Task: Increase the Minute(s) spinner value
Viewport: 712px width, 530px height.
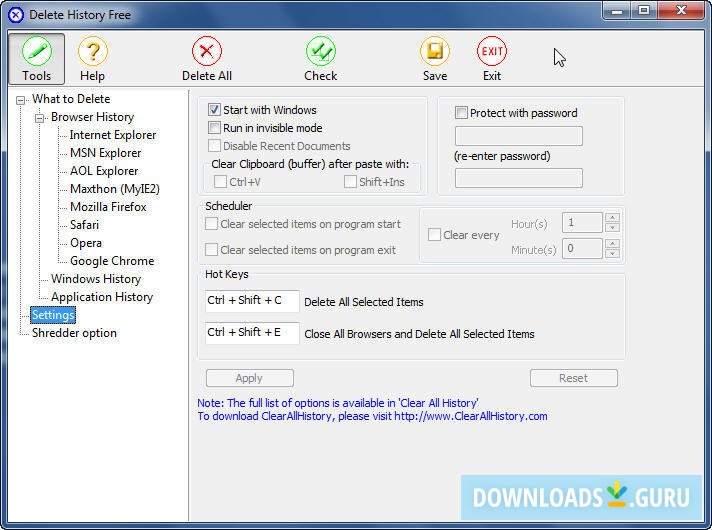Action: pos(612,243)
